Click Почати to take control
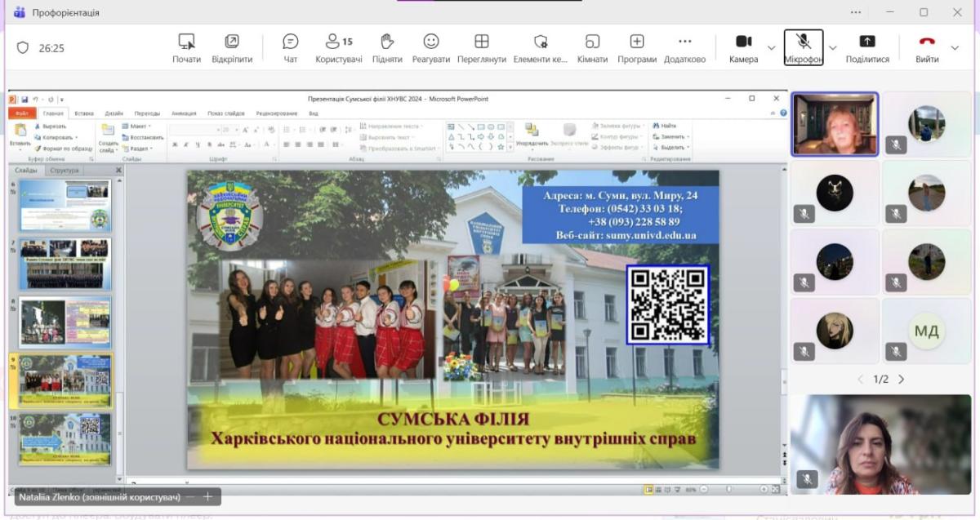This screenshot has height=520, width=980. [186, 48]
